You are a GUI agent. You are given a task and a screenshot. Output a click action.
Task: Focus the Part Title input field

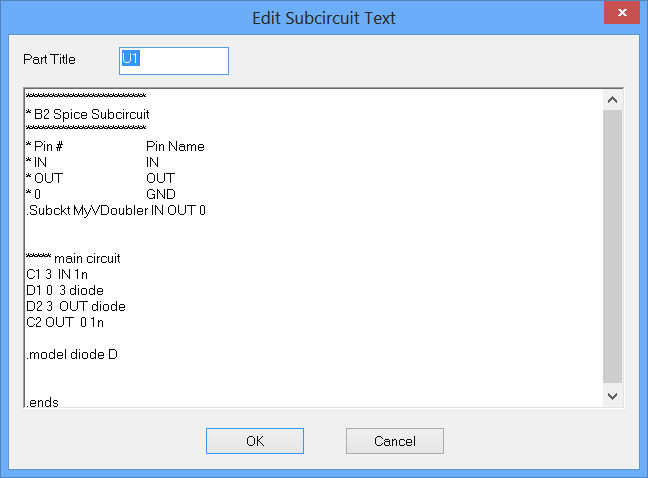tap(174, 60)
